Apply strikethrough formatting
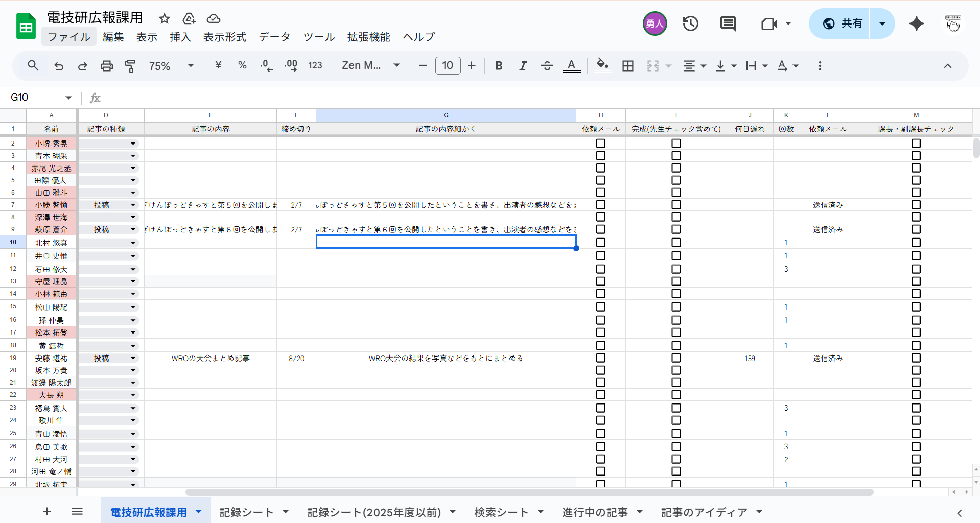 [x=547, y=66]
